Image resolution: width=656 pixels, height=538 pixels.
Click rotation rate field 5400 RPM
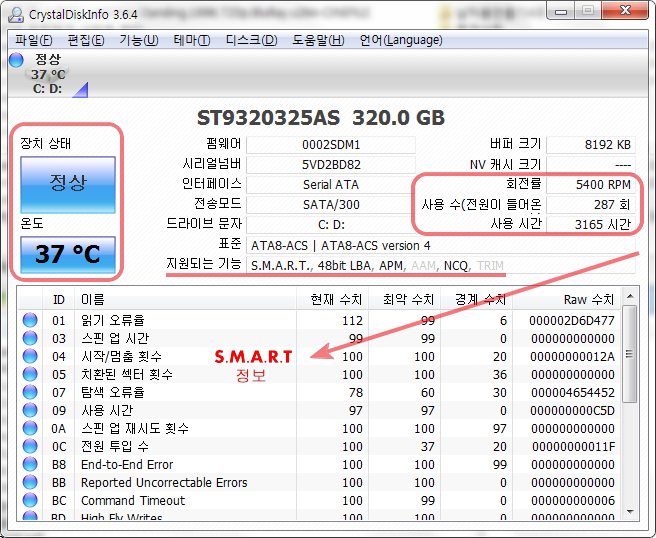coord(591,184)
